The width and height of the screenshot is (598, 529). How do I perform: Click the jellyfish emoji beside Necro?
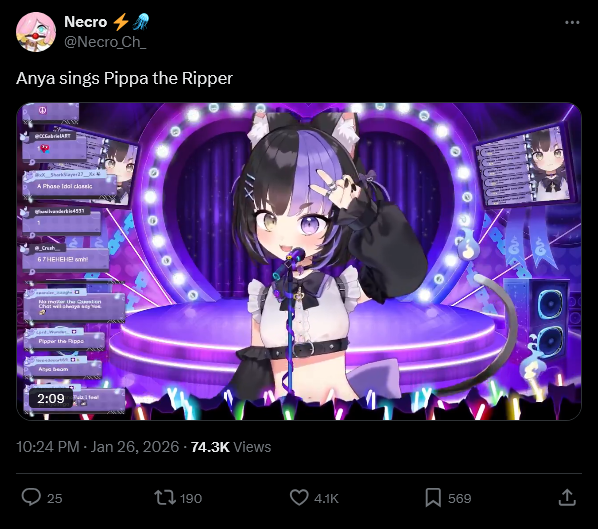[x=141, y=22]
